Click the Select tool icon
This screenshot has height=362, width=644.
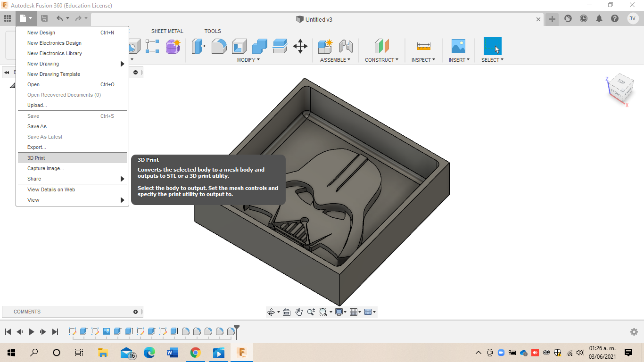click(x=493, y=46)
